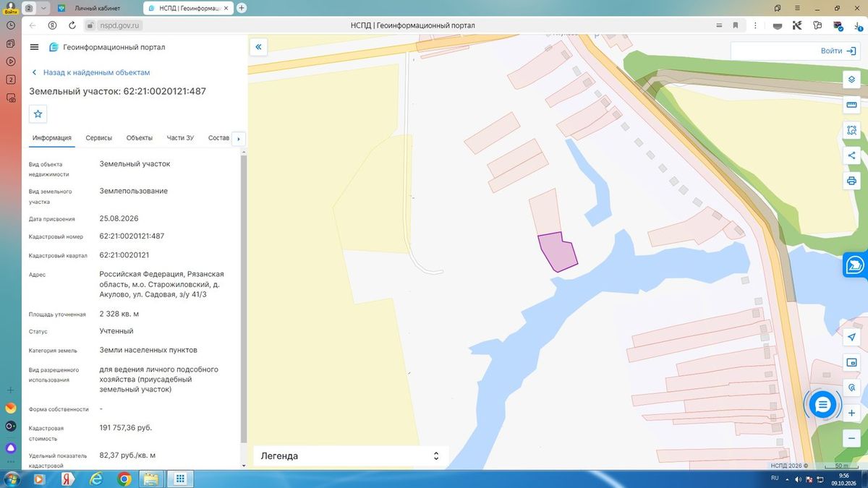This screenshot has width=868, height=488.
Task: Activate the ruler measurement tool
Action: point(851,105)
